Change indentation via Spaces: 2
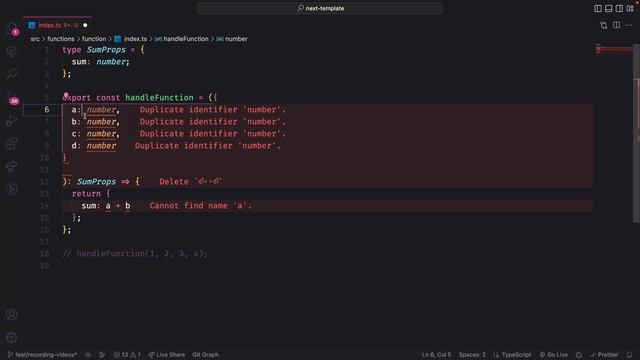Image resolution: width=640 pixels, height=360 pixels. click(x=472, y=355)
